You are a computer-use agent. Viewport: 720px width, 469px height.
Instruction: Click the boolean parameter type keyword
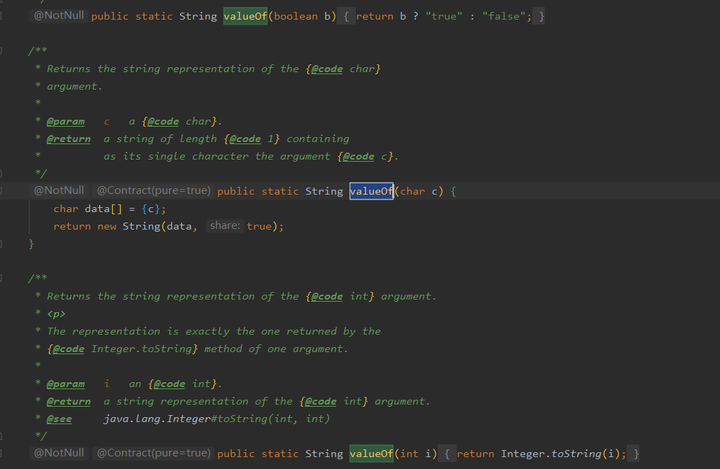click(x=296, y=17)
